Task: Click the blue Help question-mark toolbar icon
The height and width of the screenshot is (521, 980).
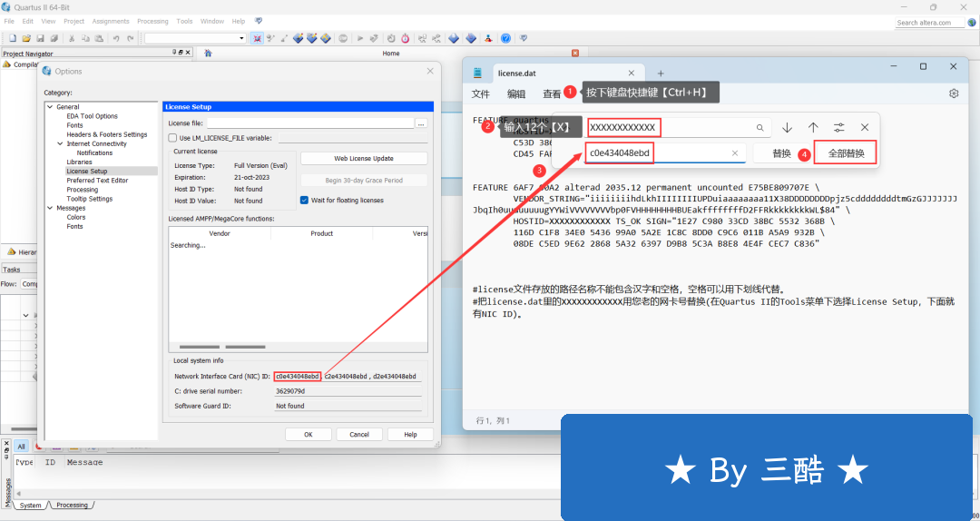Action: (505, 38)
